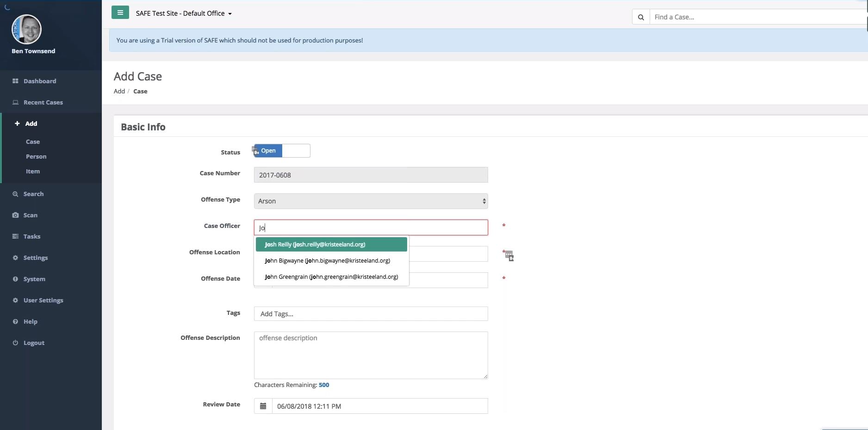Click Logout in the sidebar
868x430 pixels.
(34, 343)
